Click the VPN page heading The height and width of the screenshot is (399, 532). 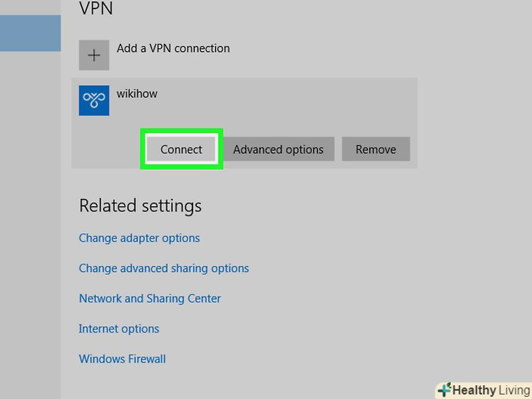click(x=96, y=9)
